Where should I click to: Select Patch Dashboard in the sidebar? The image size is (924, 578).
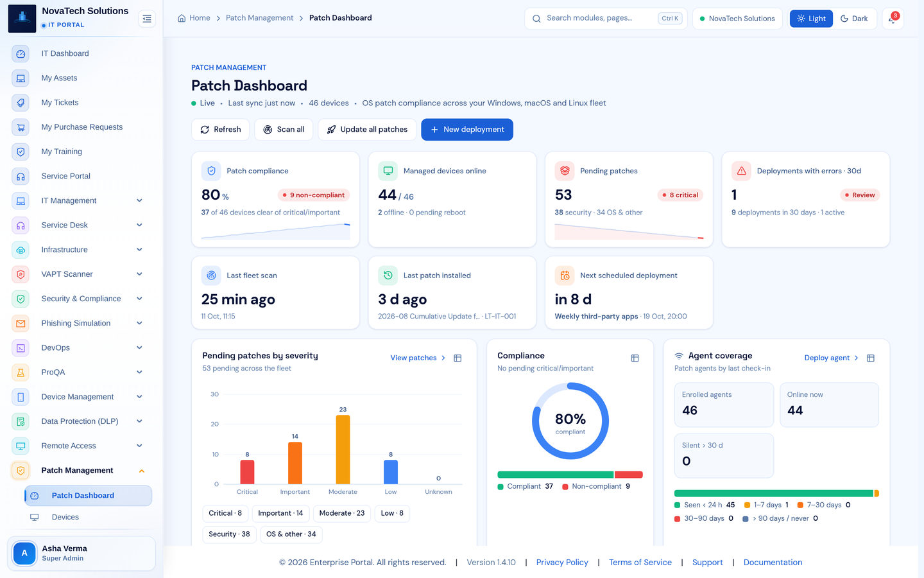click(x=89, y=496)
